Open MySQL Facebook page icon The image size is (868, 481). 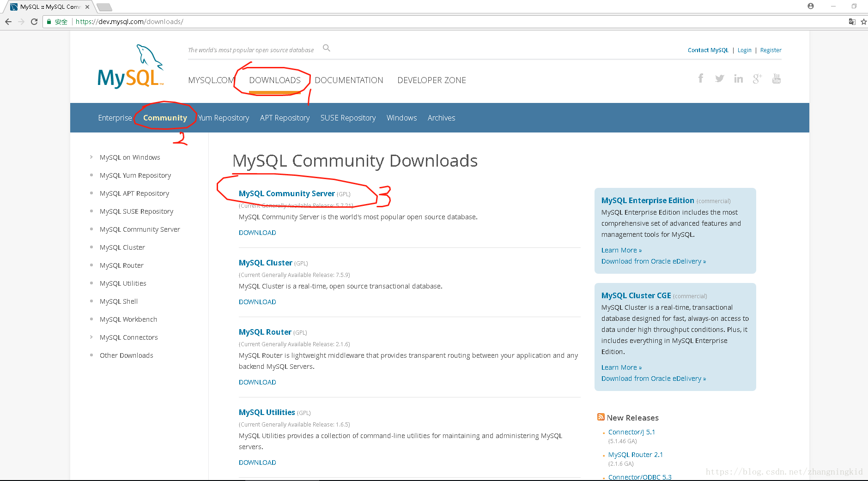(x=701, y=78)
